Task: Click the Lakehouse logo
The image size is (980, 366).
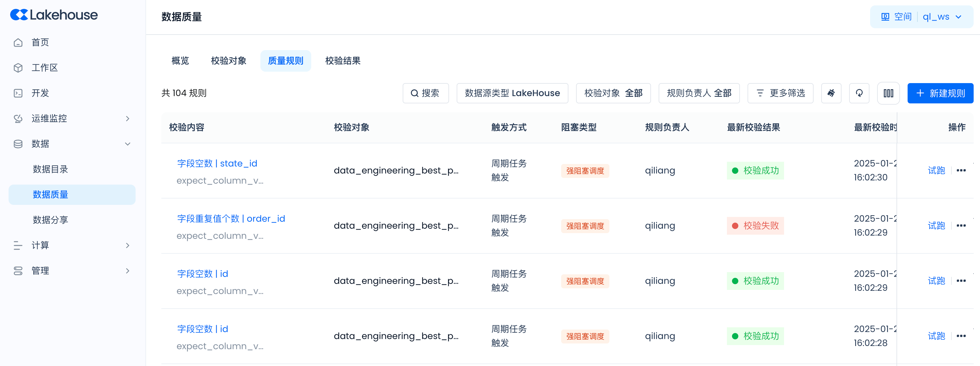Action: pos(54,15)
